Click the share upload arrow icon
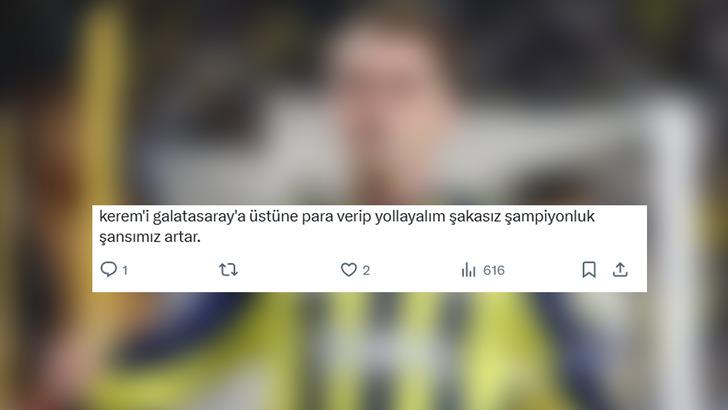 620,270
